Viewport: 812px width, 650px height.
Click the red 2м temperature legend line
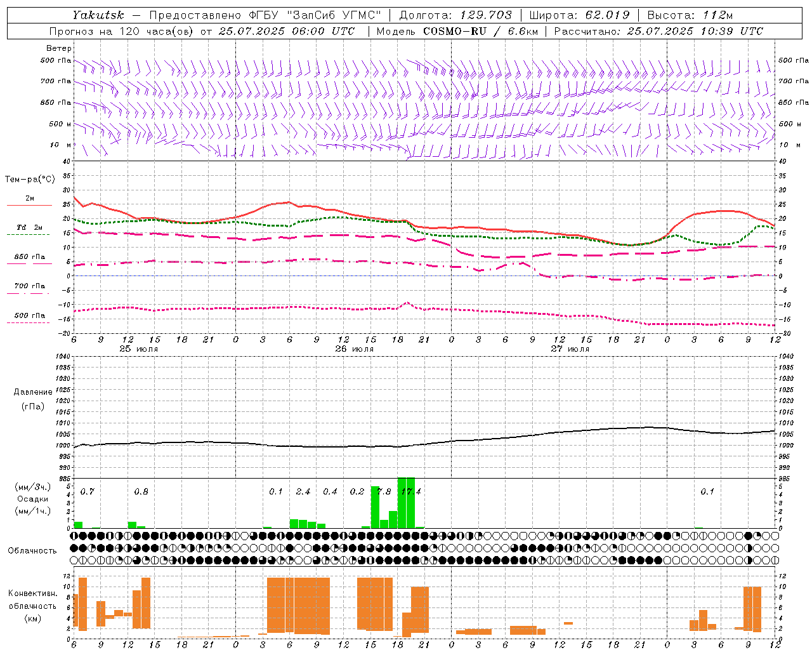29,206
